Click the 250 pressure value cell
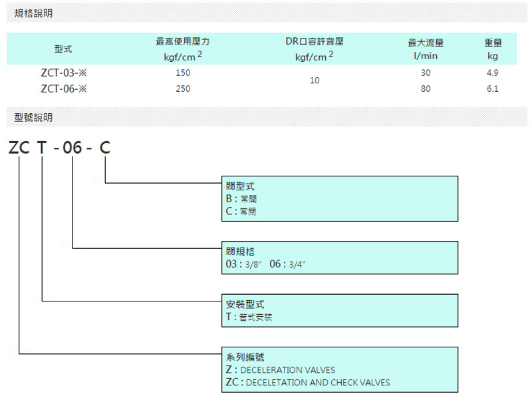Viewport: 532px width, 396px height. [182, 89]
